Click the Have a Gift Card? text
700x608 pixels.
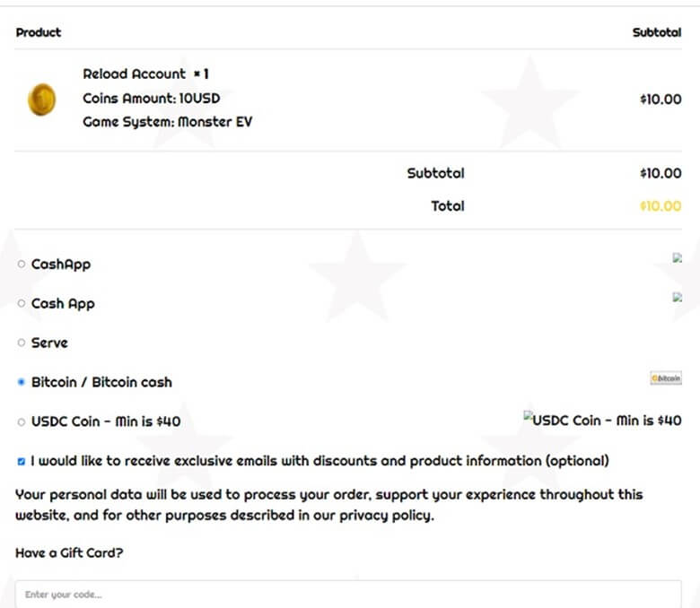click(69, 553)
